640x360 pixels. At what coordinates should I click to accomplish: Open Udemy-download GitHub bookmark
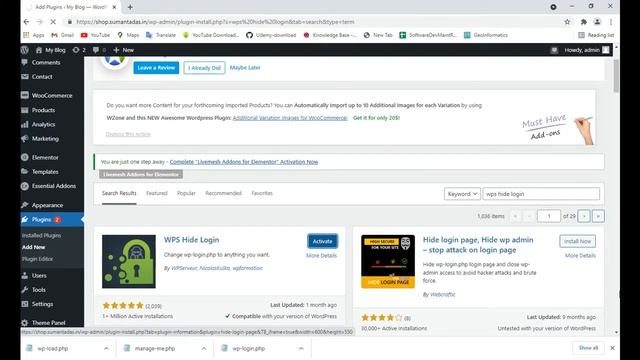click(x=271, y=35)
